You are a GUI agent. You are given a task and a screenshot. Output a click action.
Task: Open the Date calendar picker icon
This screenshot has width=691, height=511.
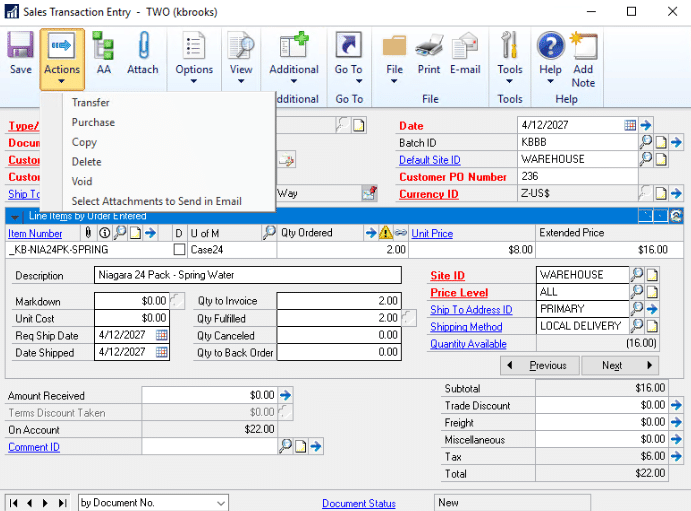pyautogui.click(x=630, y=125)
